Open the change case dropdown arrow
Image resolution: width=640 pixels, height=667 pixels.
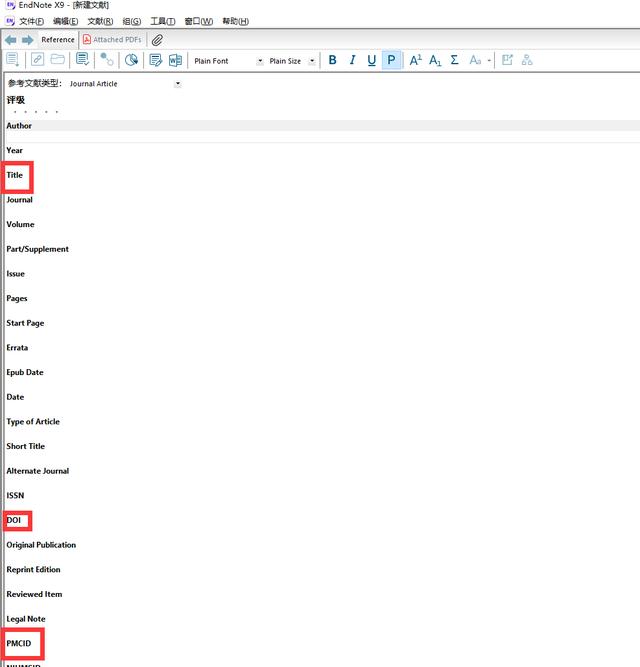point(489,61)
